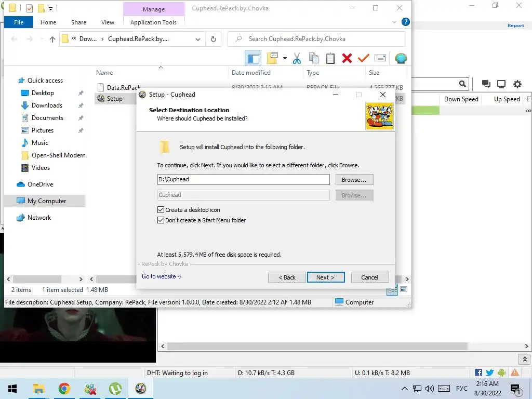The height and width of the screenshot is (399, 532).
Task: Click the refresh button beside address bar
Action: click(x=214, y=39)
